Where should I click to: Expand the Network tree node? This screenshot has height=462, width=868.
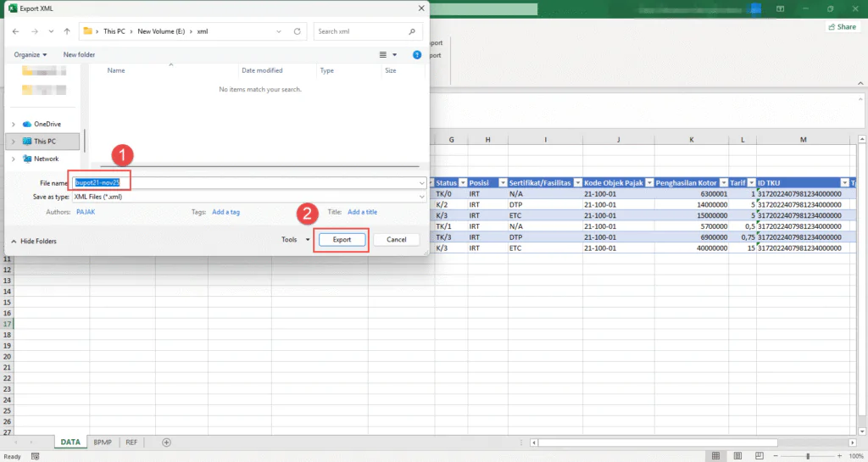(x=14, y=159)
